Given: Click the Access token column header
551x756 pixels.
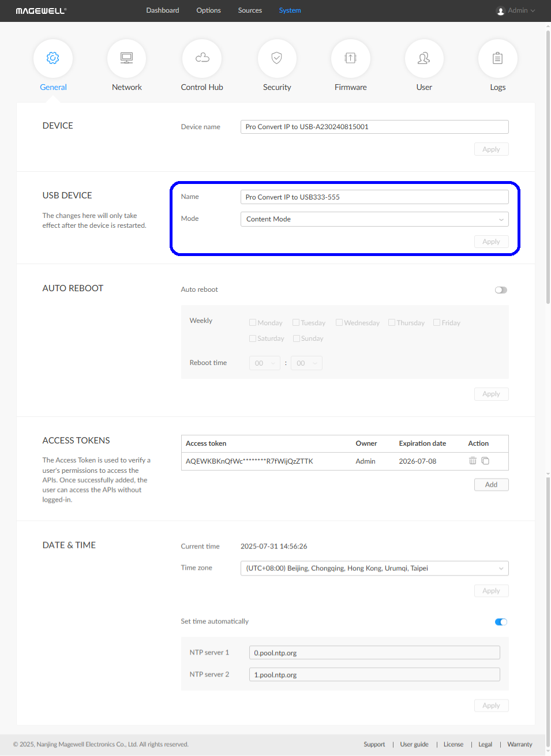Looking at the screenshot, I should [206, 443].
